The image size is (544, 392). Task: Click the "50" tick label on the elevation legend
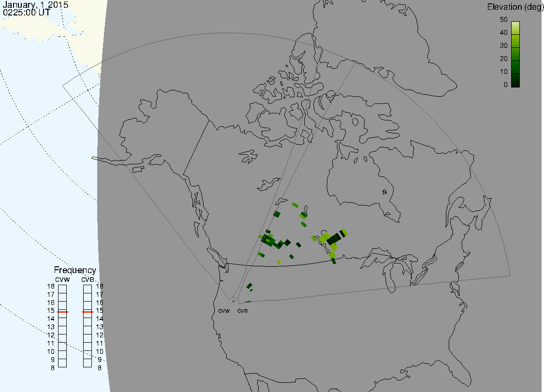504,20
